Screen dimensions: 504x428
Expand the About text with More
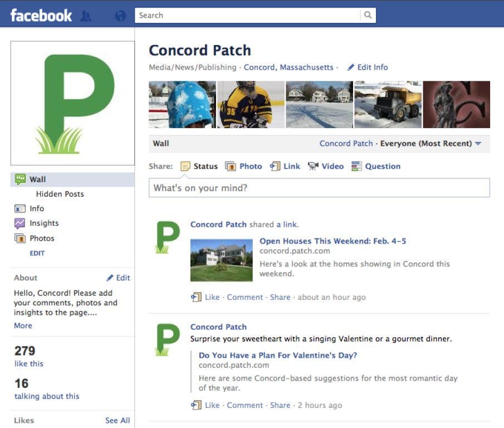pos(23,325)
